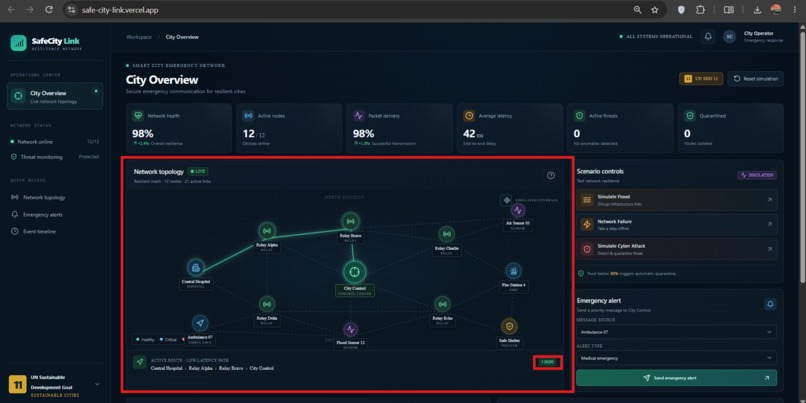Click the Air Sensor 03 node
Viewport: 806px width, 403px height.
point(518,210)
